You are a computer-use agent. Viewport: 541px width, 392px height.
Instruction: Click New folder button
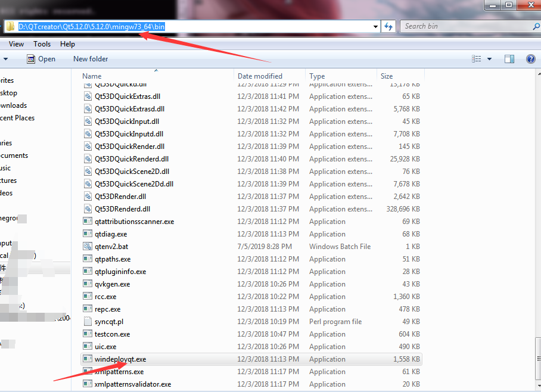pyautogui.click(x=91, y=59)
